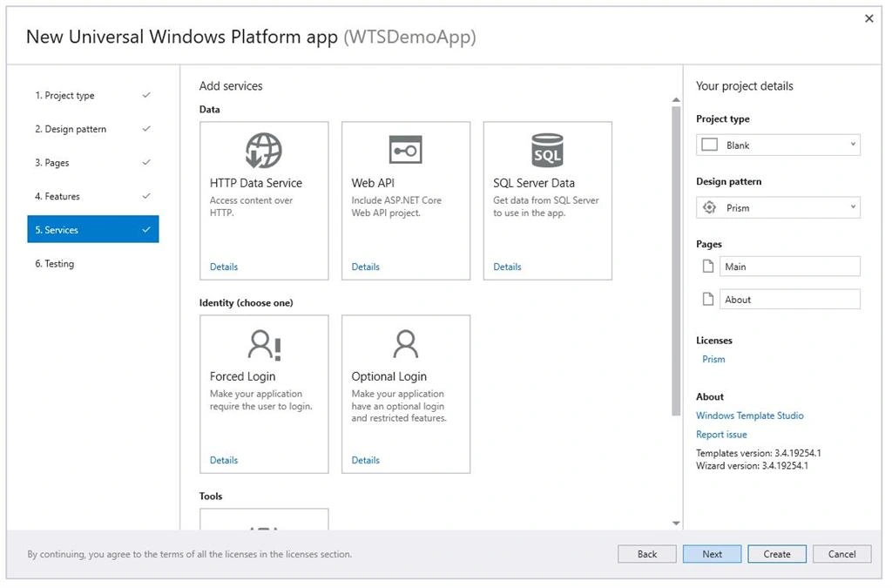The width and height of the screenshot is (892, 588).
Task: Open the Prism license link
Action: 713,359
